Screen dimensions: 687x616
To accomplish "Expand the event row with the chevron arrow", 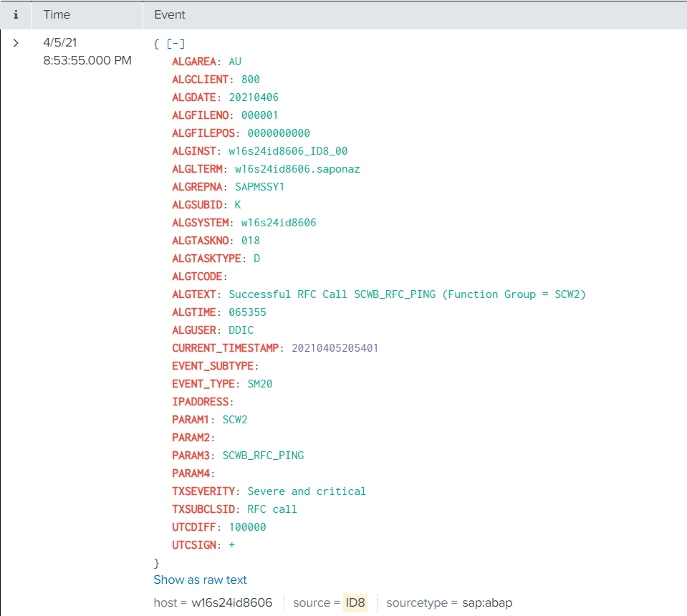I will [x=16, y=43].
